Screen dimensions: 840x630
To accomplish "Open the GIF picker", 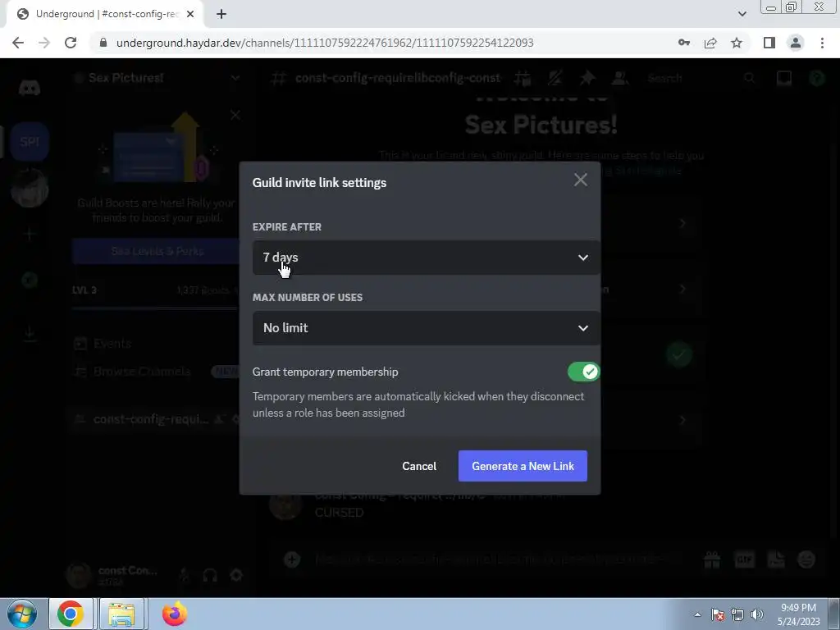I will (x=744, y=559).
